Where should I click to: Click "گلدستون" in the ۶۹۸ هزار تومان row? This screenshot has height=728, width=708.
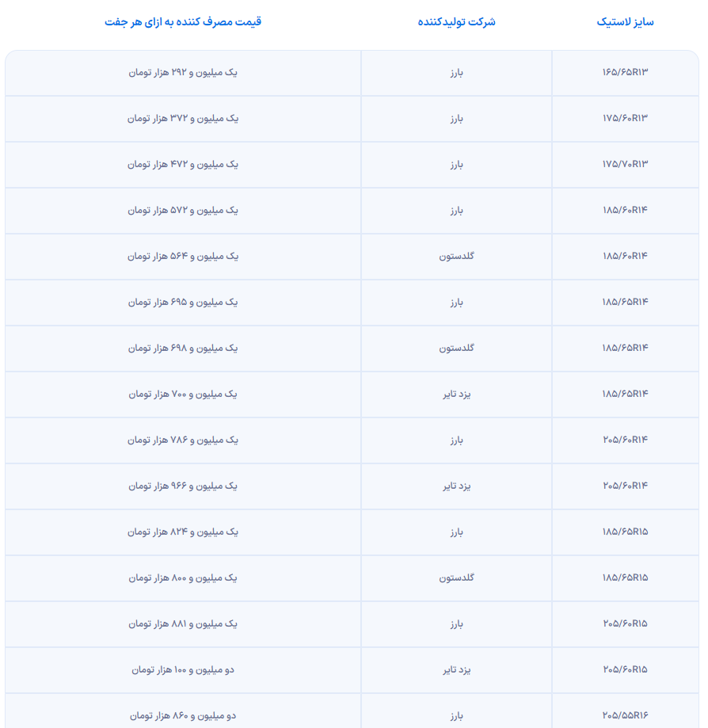(456, 349)
